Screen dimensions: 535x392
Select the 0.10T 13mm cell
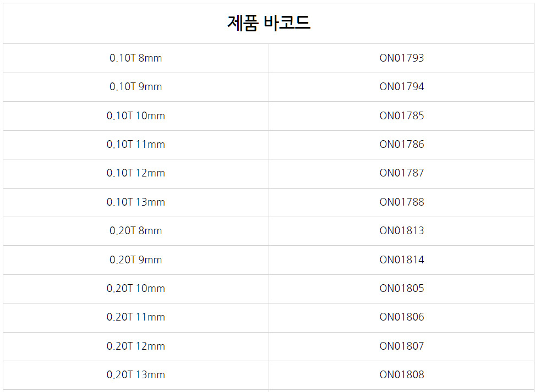coord(136,202)
